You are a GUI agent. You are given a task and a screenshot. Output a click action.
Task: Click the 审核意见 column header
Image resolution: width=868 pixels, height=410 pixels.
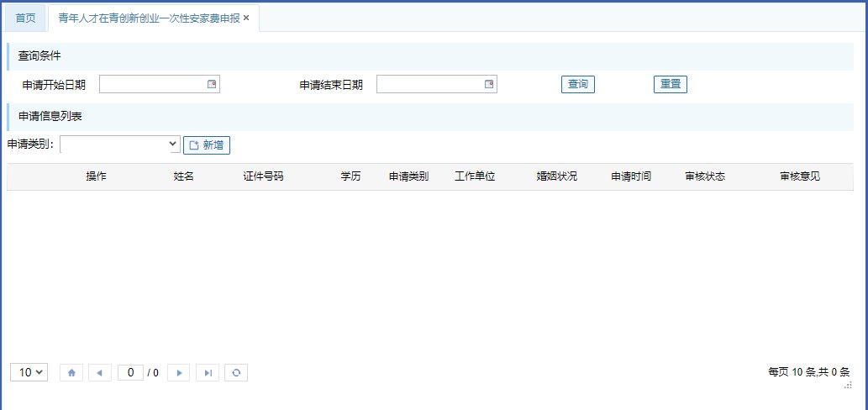[x=801, y=176]
